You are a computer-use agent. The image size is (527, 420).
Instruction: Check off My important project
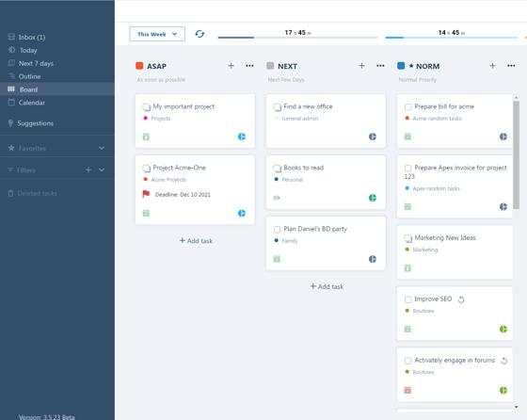pos(146,107)
